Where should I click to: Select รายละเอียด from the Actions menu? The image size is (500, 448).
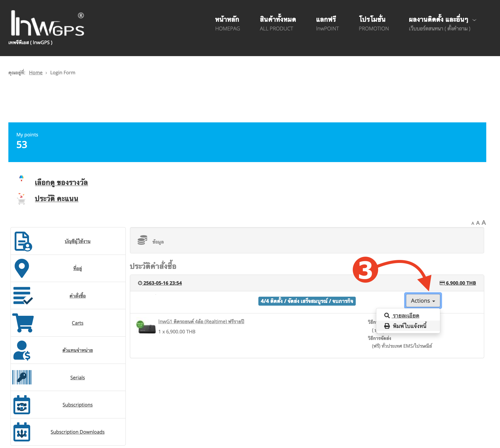pyautogui.click(x=406, y=315)
